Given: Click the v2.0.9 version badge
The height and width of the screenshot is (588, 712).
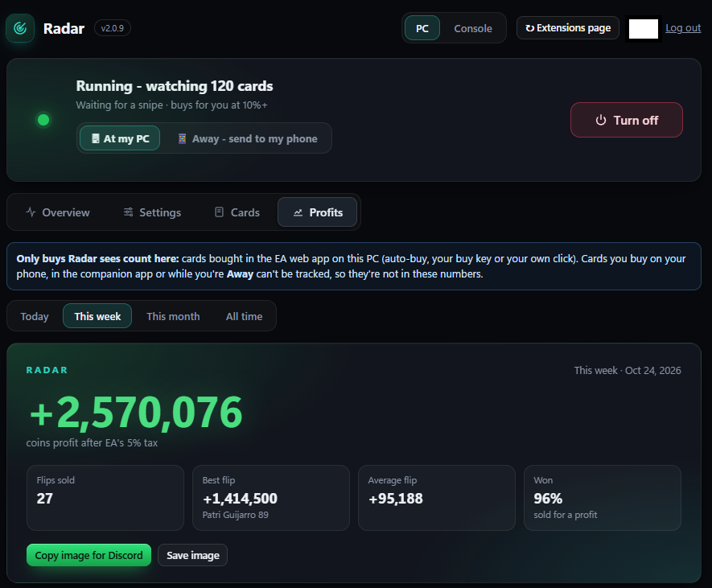Looking at the screenshot, I should coord(113,28).
